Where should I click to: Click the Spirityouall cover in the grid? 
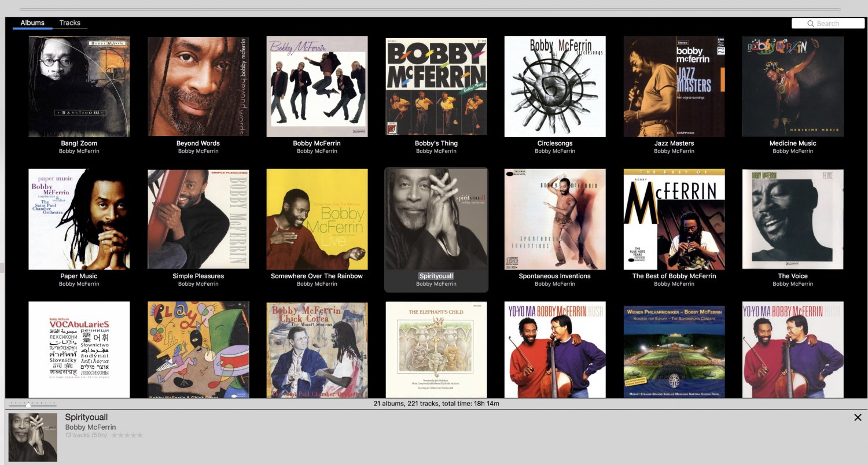tap(436, 219)
